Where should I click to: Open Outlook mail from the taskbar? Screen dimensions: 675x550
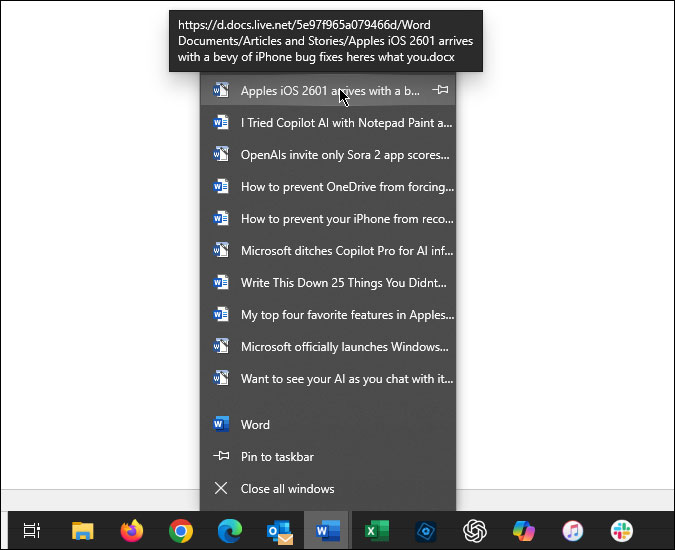[x=278, y=531]
